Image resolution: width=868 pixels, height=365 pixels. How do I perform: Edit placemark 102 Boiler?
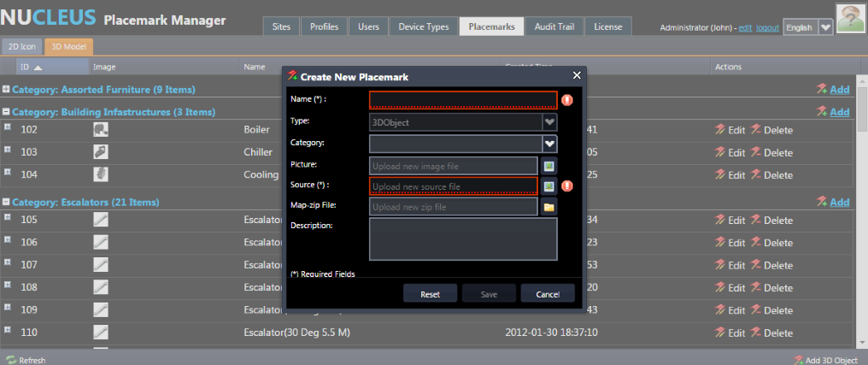[730, 130]
